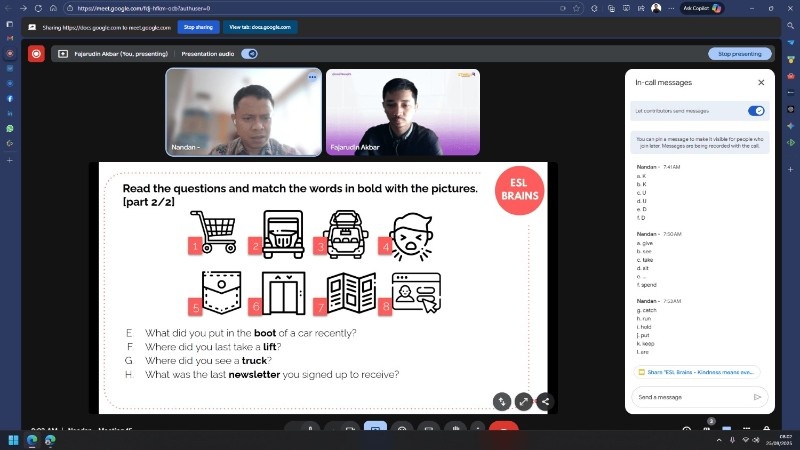Click the Stop sharing button

click(x=198, y=27)
